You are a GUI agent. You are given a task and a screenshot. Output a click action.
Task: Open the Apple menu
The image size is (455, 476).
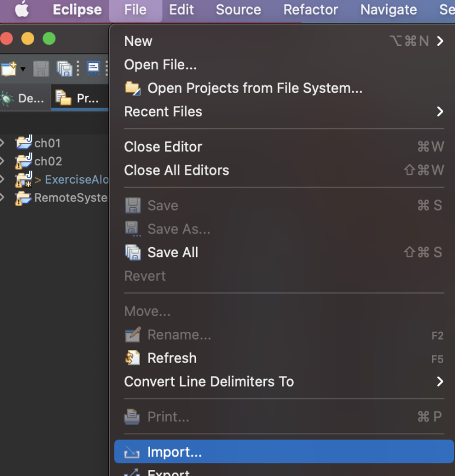click(22, 9)
